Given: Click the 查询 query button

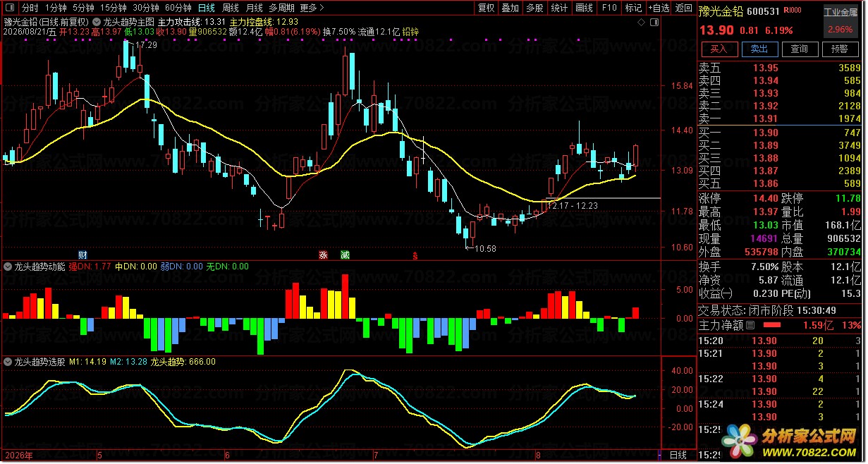Looking at the screenshot, I should (799, 49).
